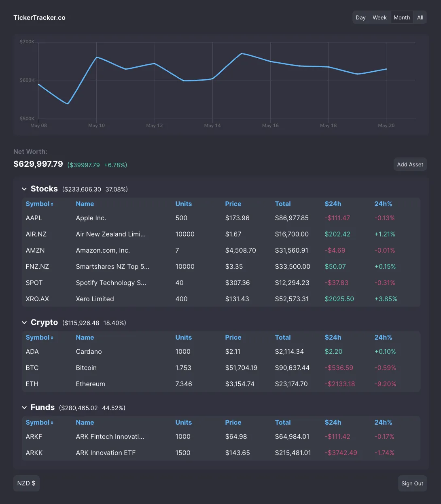Click the Total header in Funds table

[x=283, y=423]
